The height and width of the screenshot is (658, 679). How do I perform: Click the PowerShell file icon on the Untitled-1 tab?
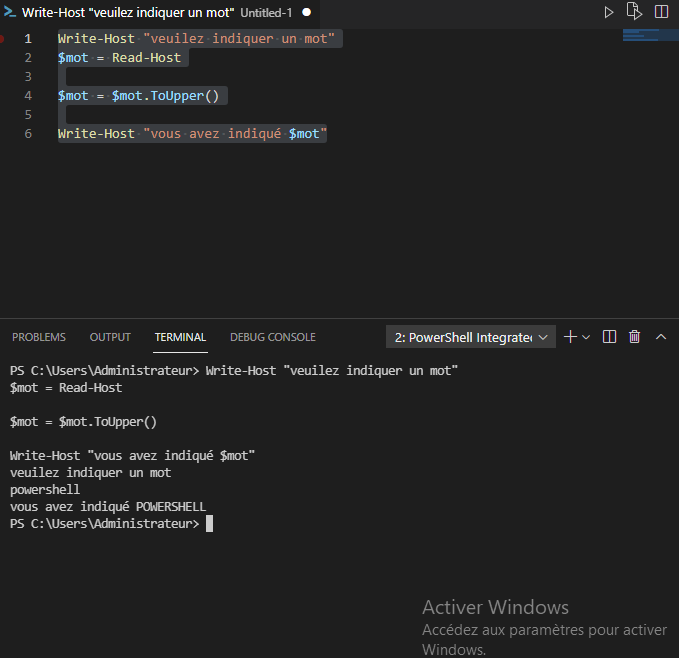[x=10, y=12]
